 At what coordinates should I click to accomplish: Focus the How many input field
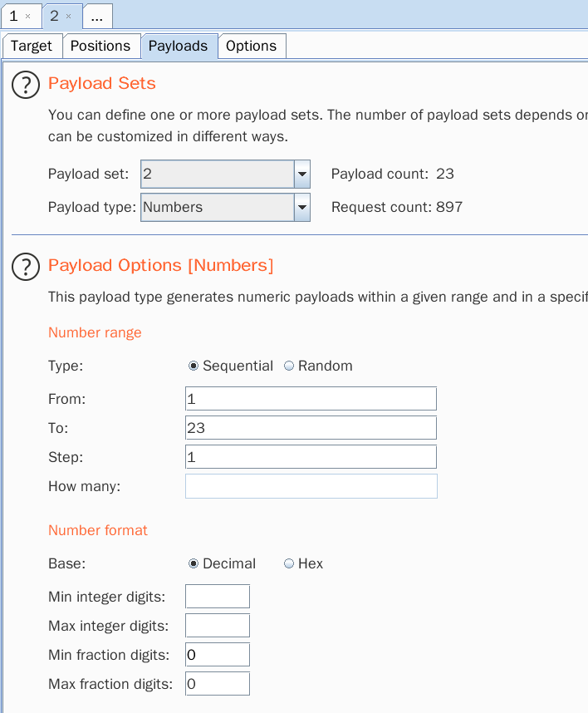click(311, 486)
